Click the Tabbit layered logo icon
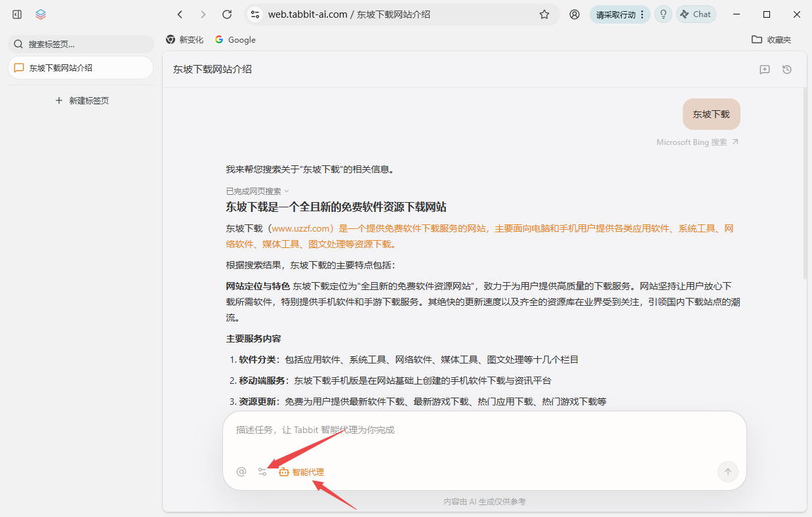The height and width of the screenshot is (517, 812). point(41,14)
